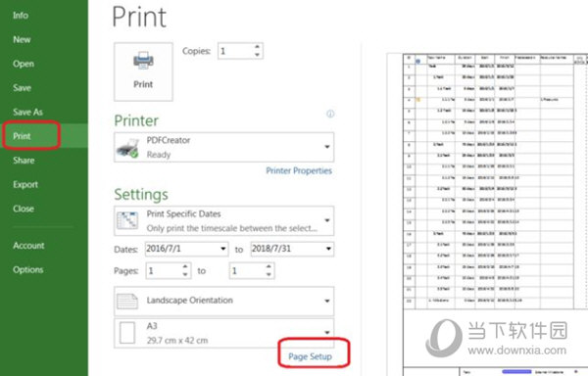
Task: Click the large Print button with printer icon
Action: pyautogui.click(x=143, y=71)
